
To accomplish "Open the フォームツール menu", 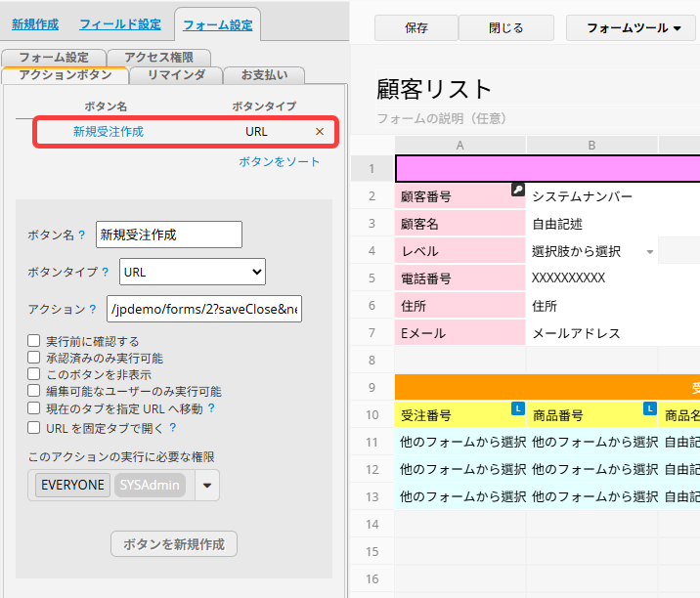I will tap(634, 28).
